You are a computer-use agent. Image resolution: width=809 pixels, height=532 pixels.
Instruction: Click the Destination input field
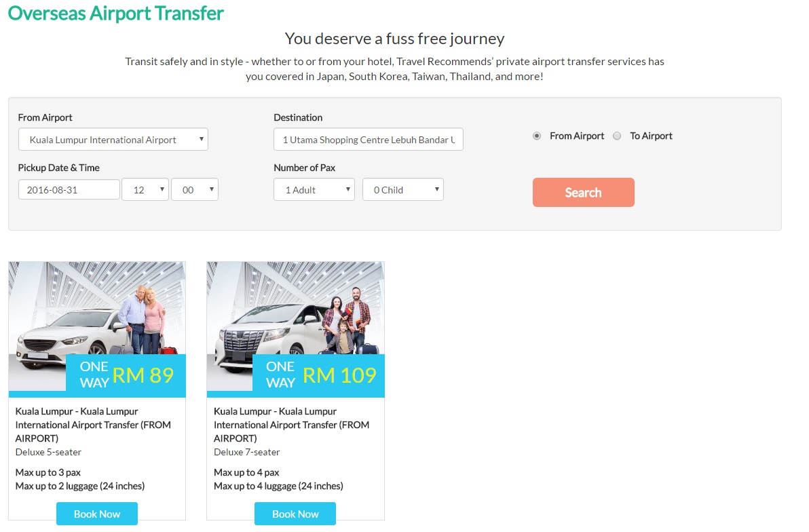(x=368, y=140)
